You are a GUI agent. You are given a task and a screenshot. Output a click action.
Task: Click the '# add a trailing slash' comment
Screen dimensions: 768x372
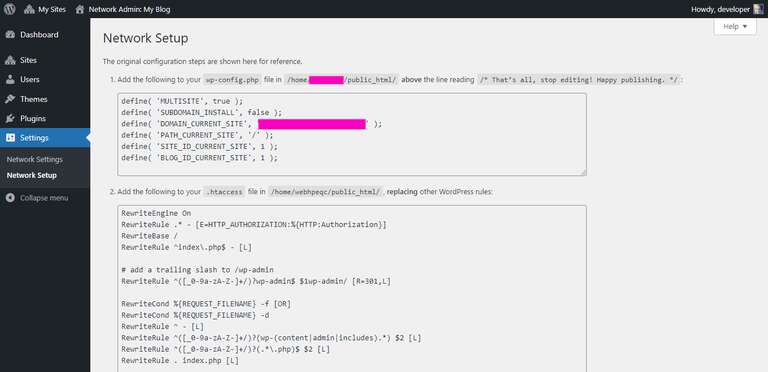[197, 270]
